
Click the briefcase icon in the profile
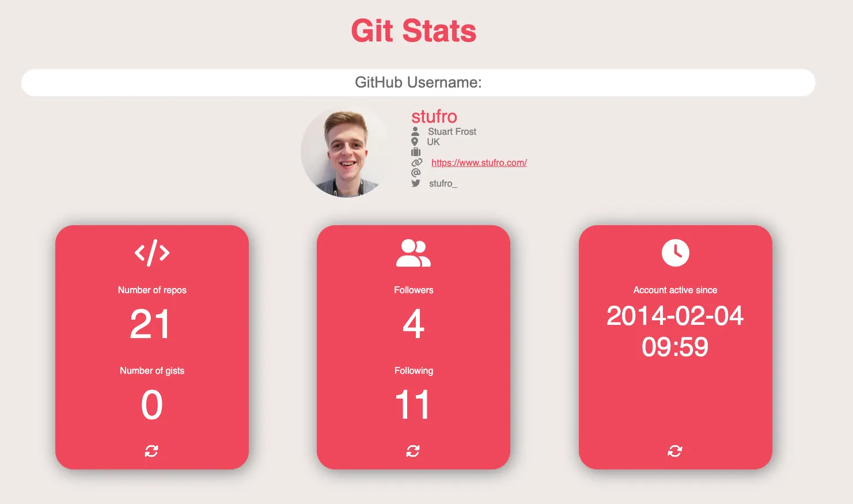tap(415, 152)
